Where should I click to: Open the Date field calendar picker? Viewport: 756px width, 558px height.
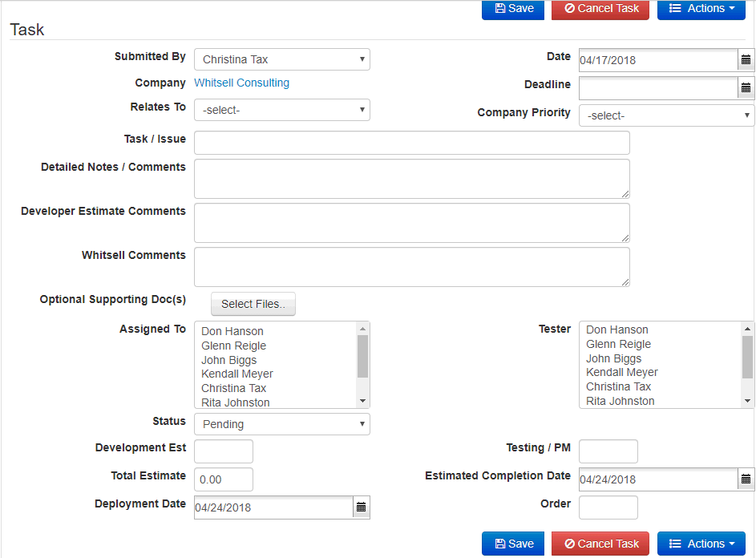tap(746, 60)
